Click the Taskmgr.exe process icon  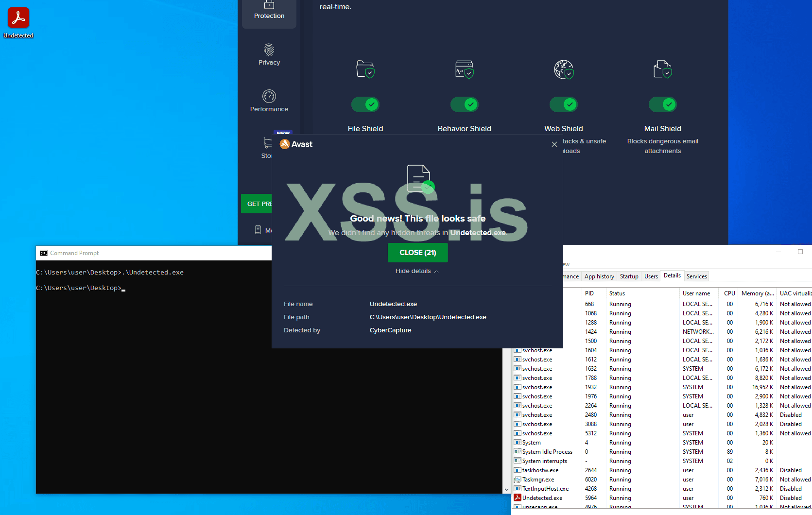coord(518,480)
